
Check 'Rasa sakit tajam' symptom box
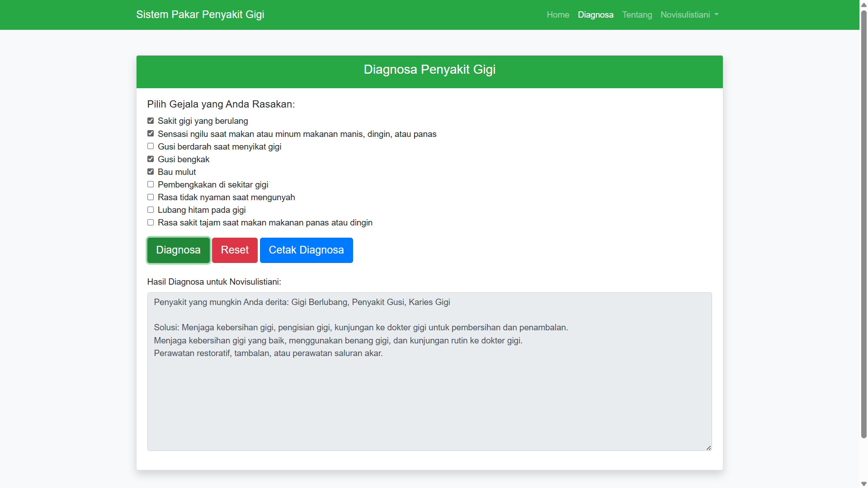pyautogui.click(x=151, y=222)
